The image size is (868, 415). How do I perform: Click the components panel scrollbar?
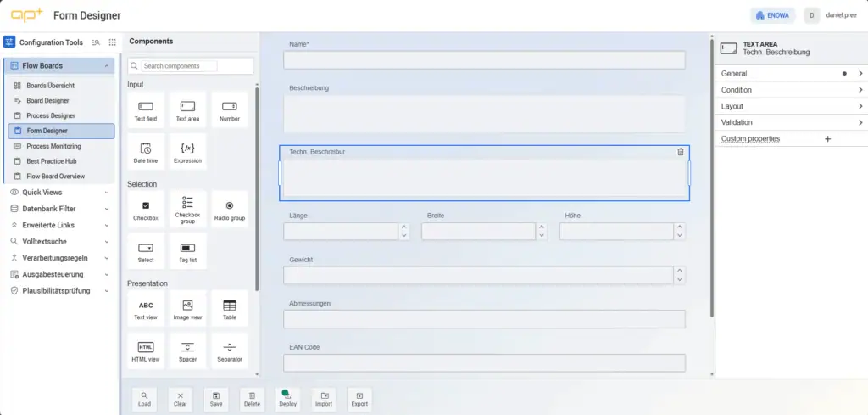pyautogui.click(x=256, y=188)
